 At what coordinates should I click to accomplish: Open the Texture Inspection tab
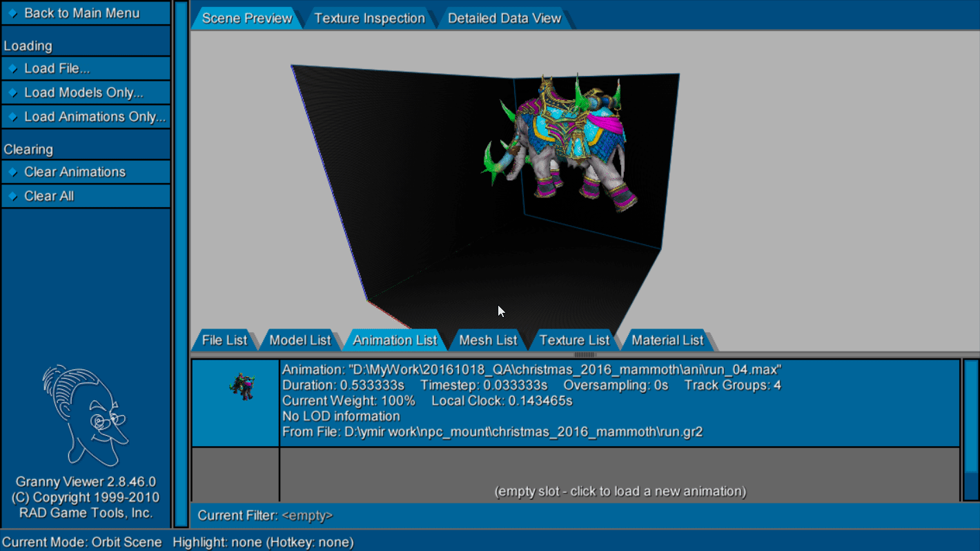pyautogui.click(x=369, y=18)
